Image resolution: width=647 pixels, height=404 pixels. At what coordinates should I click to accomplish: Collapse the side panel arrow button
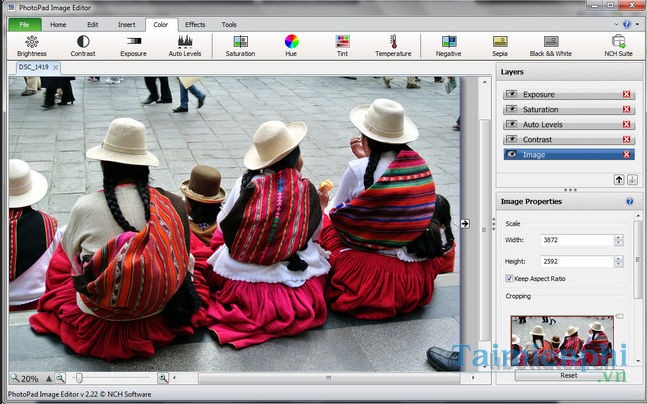(x=465, y=224)
